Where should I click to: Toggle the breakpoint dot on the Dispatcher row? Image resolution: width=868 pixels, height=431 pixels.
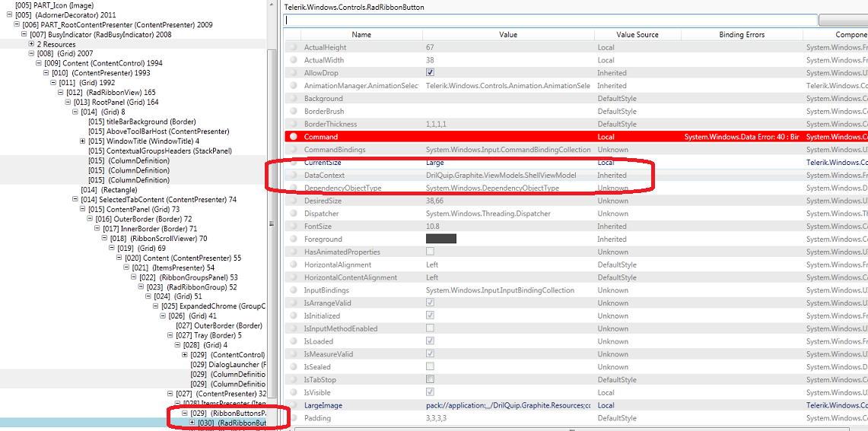coord(294,214)
